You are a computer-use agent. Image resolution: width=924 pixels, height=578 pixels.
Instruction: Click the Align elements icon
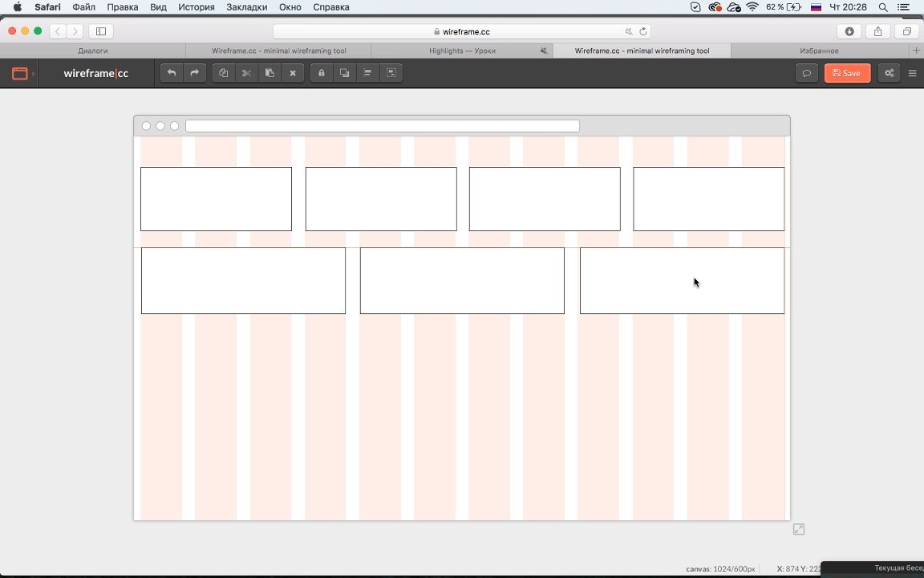pyautogui.click(x=367, y=73)
